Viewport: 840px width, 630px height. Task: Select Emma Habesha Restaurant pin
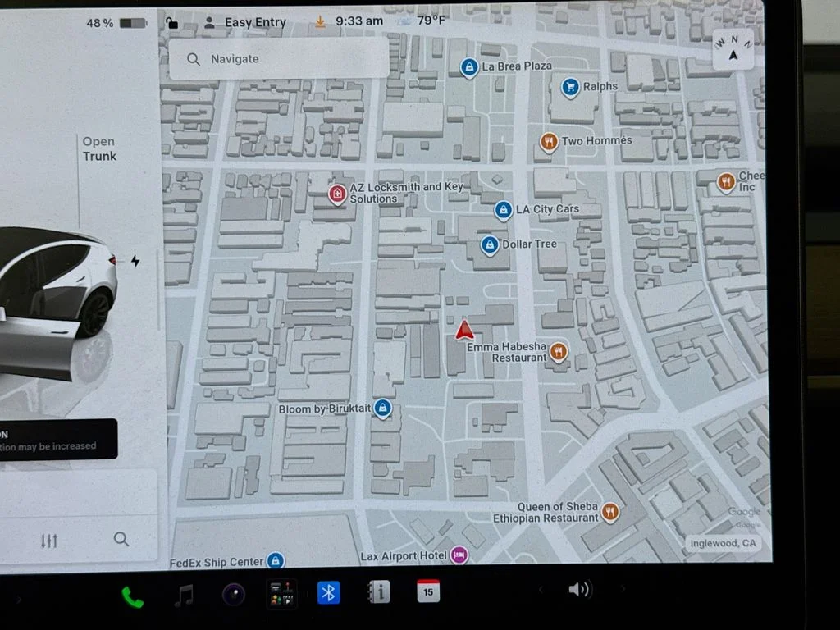[x=558, y=353]
